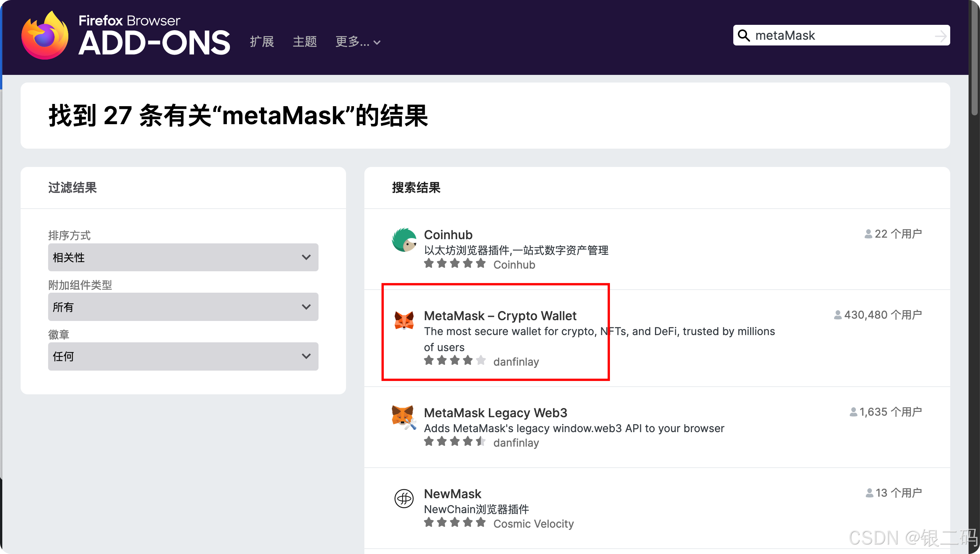The width and height of the screenshot is (980, 554).
Task: Click the search magnifier icon
Action: coord(743,36)
